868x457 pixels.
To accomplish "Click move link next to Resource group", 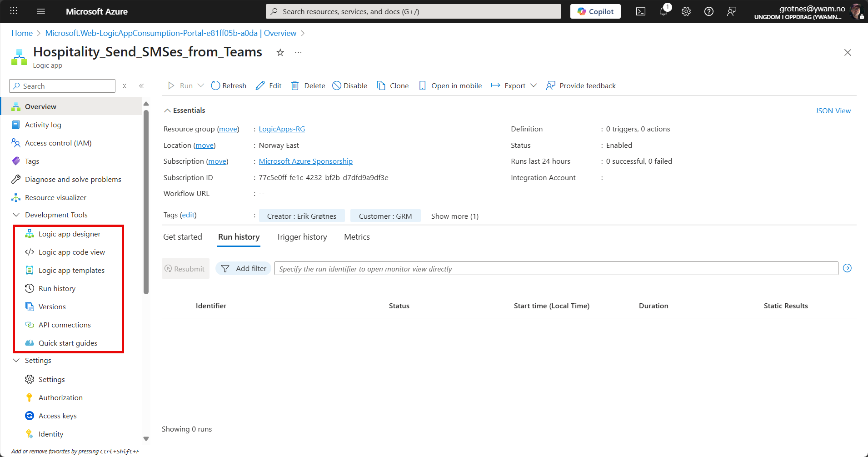I will 228,129.
